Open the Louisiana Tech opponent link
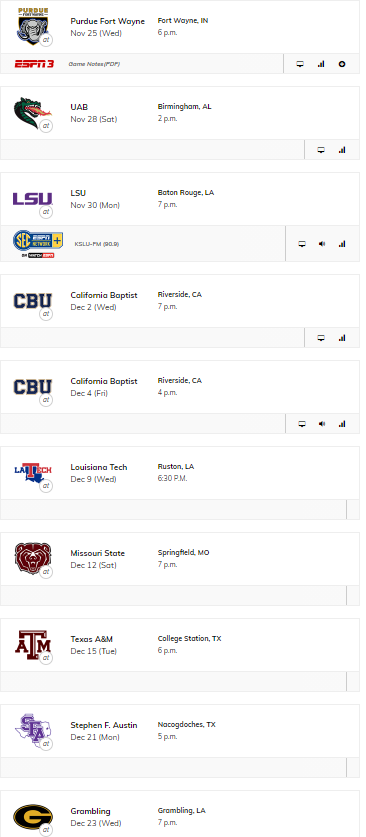The image size is (366, 837). tap(99, 467)
